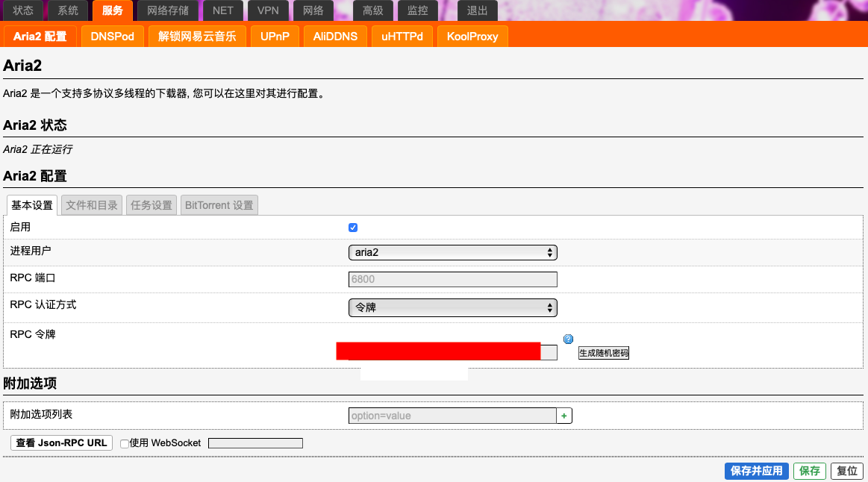Image resolution: width=868 pixels, height=482 pixels.
Task: Open the 网络 top menu
Action: pos(313,10)
